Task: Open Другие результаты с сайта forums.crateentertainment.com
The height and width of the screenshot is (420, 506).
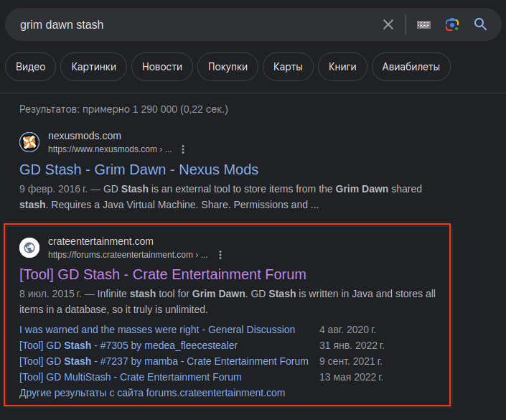Action: (152, 393)
